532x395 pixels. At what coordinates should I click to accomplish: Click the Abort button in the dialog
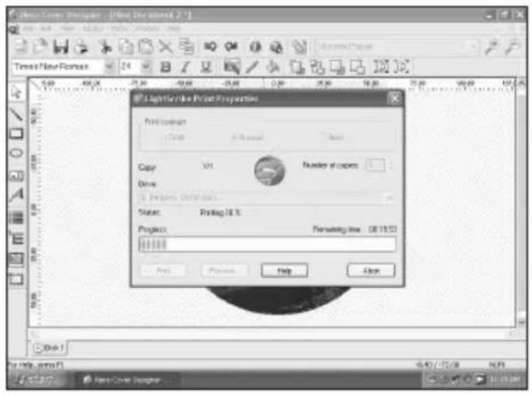point(371,270)
